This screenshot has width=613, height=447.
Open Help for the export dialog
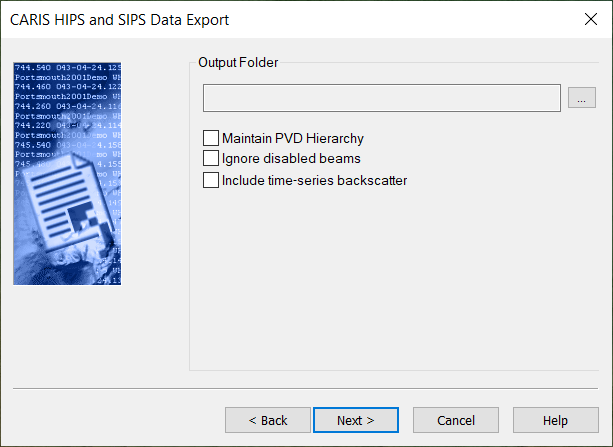click(x=555, y=420)
